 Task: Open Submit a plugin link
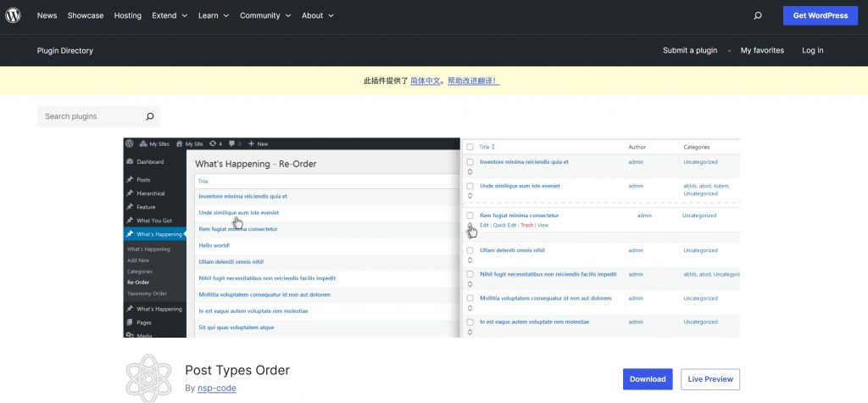(x=690, y=50)
